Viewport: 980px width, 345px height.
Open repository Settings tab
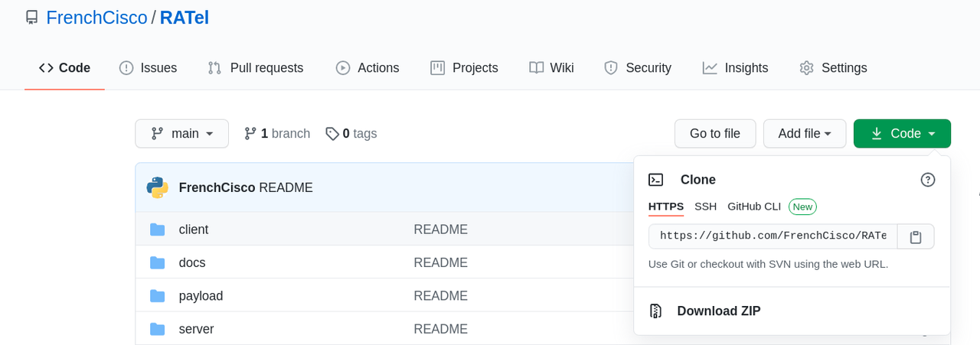(x=833, y=68)
